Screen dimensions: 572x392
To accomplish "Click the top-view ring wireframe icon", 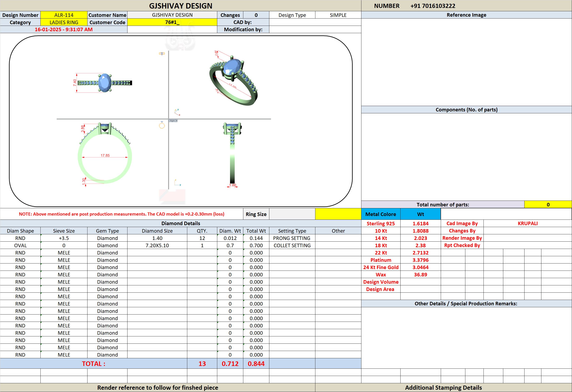I will [x=162, y=53].
